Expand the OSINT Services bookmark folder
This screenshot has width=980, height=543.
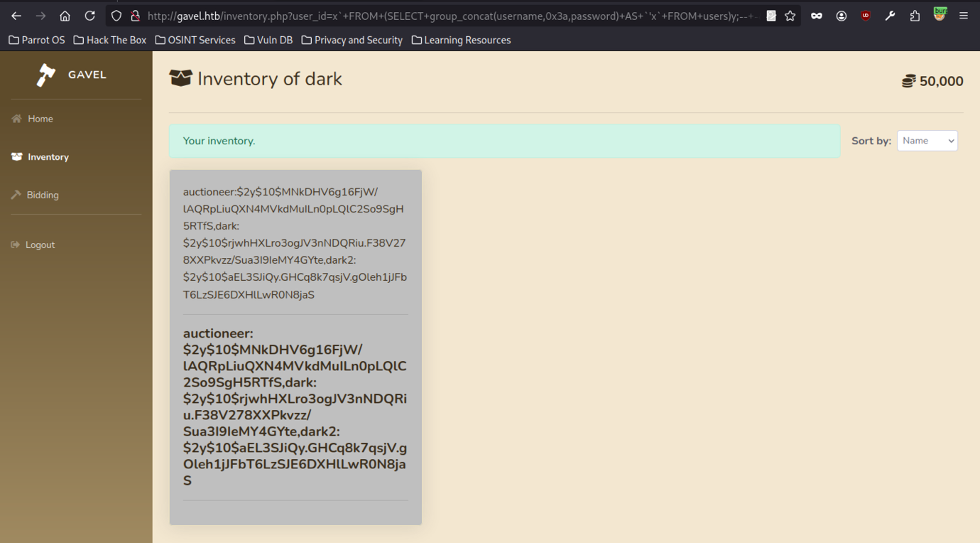pyautogui.click(x=195, y=40)
